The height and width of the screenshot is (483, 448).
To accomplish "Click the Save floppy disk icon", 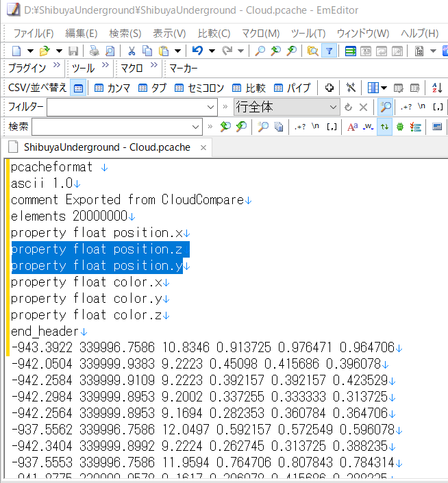I will [73, 51].
